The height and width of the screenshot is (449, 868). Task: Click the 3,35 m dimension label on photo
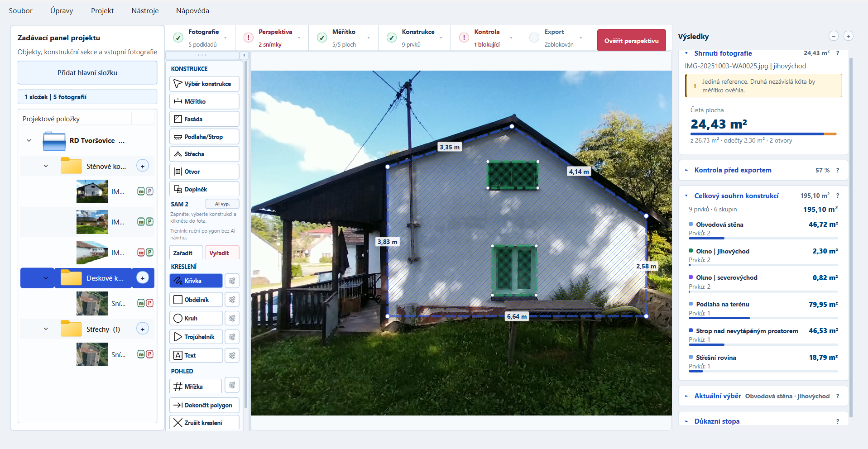coord(450,147)
